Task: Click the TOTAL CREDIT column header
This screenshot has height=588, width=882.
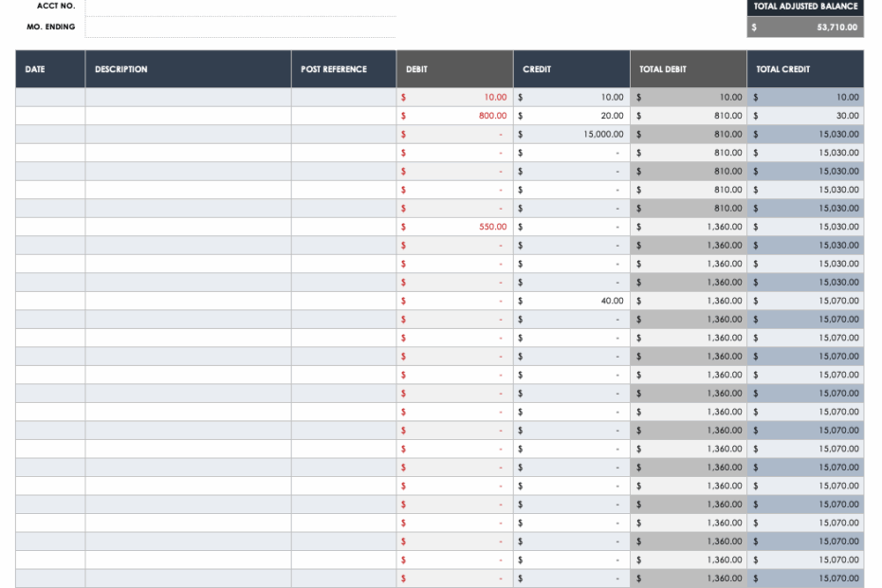Action: pyautogui.click(x=805, y=69)
